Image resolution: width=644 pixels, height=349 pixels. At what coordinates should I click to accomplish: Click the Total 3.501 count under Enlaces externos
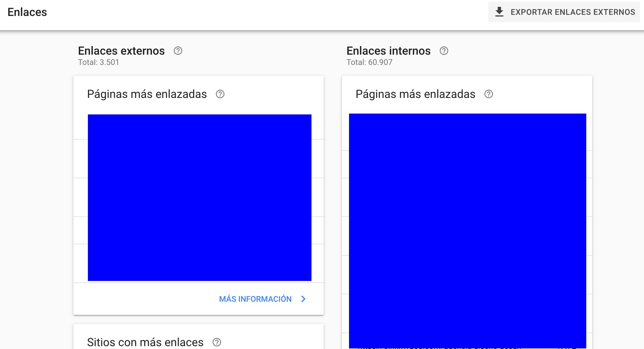[99, 62]
